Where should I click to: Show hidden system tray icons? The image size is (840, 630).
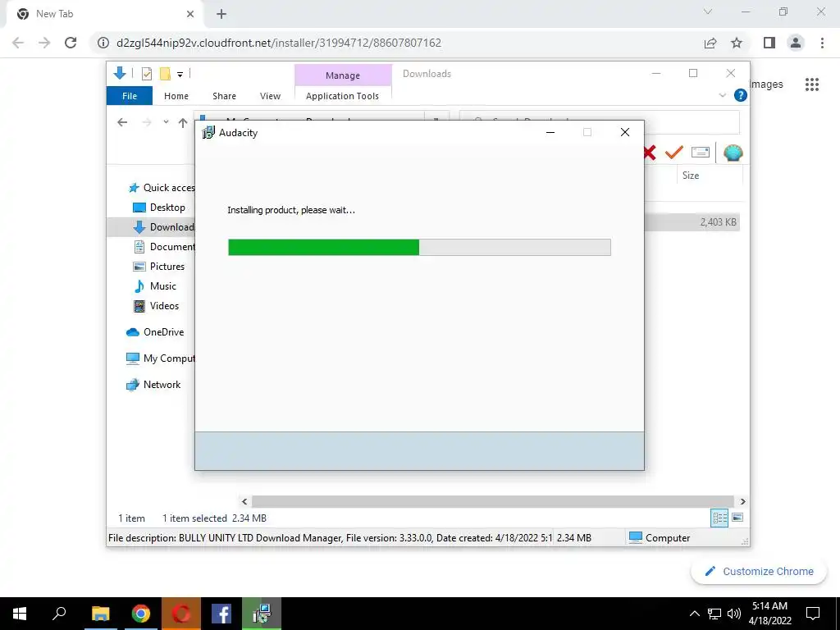click(694, 614)
